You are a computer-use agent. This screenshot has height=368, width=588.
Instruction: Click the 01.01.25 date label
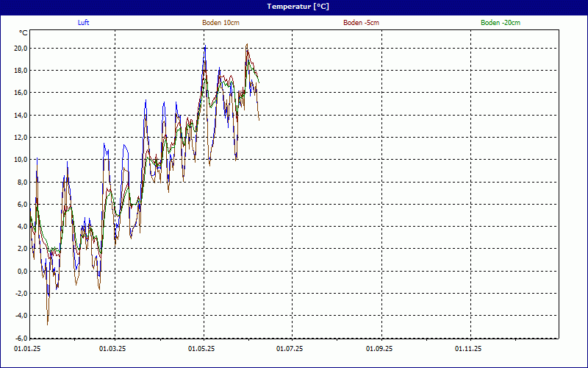27,349
